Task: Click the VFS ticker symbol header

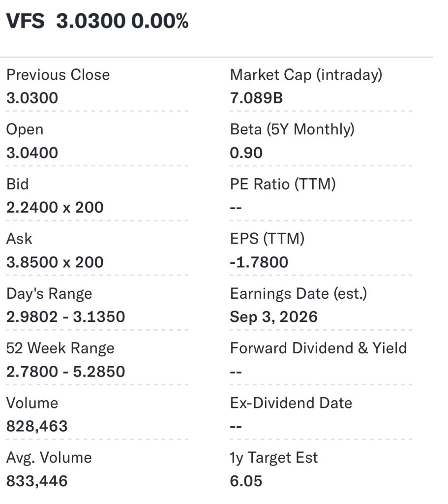Action: pos(26,21)
